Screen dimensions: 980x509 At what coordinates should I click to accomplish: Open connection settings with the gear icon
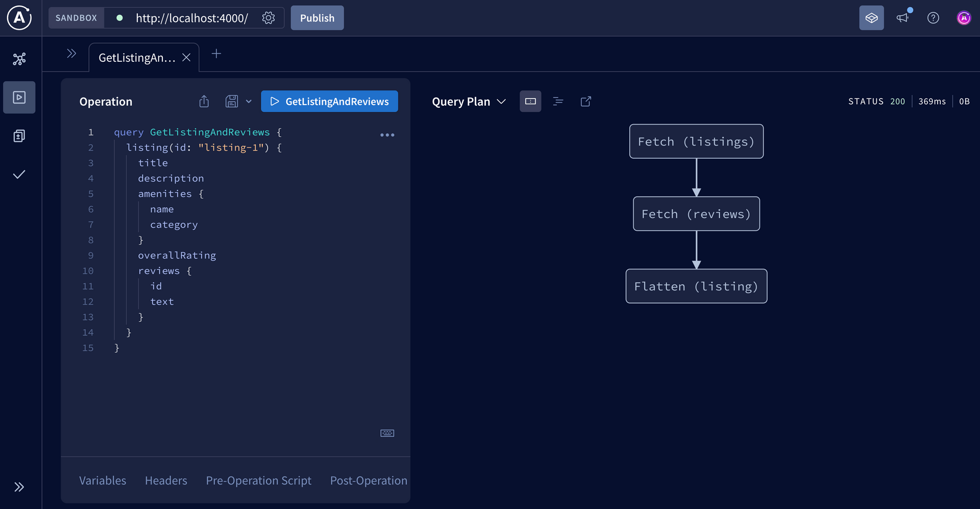point(268,18)
